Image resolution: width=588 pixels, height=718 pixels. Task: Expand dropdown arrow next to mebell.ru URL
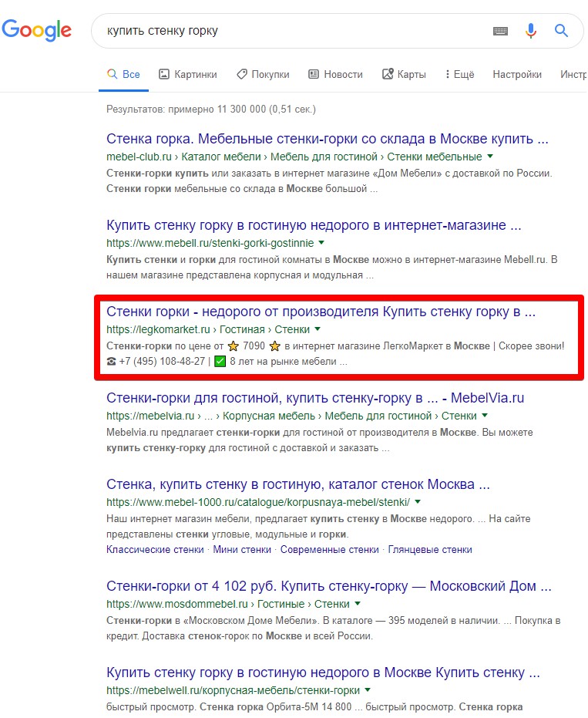(x=321, y=243)
